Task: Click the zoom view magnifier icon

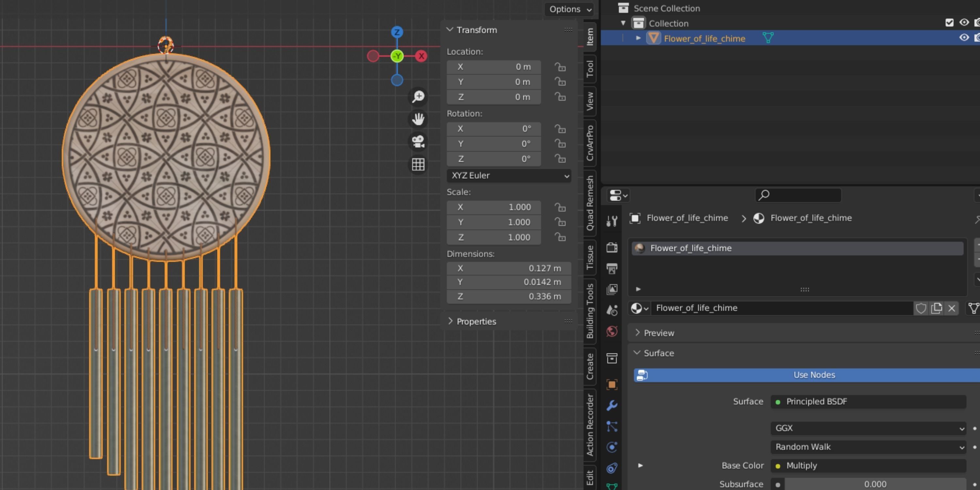Action: (x=418, y=97)
